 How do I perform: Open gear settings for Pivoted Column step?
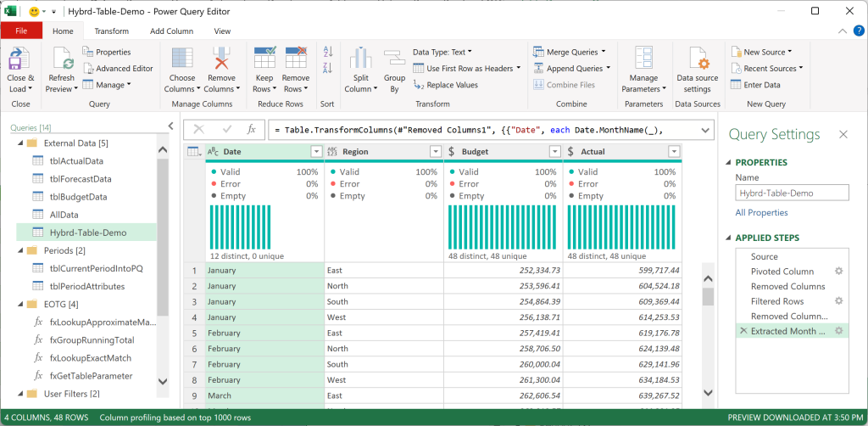coord(838,271)
